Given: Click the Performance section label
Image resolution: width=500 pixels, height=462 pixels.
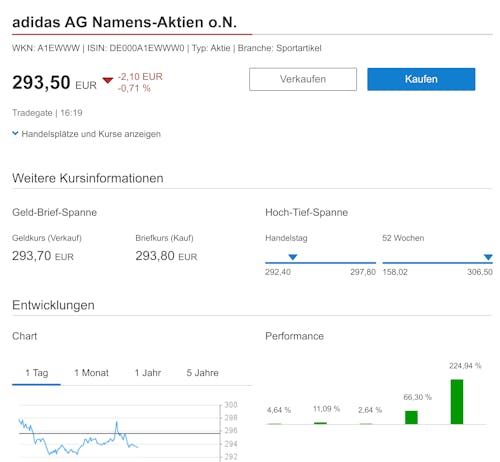Looking at the screenshot, I should (294, 336).
